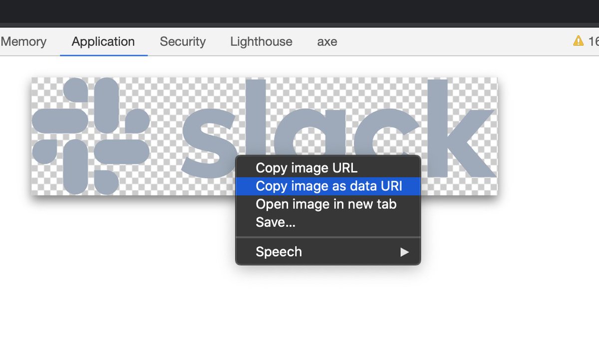The height and width of the screenshot is (364, 599).
Task: Expand the Speech submenu arrow
Action: [x=404, y=252]
